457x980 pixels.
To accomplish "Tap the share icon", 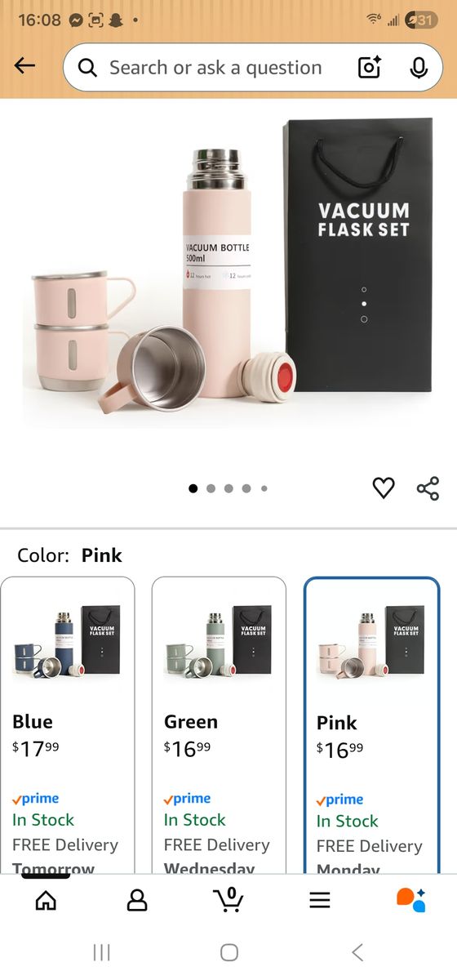I will click(428, 488).
